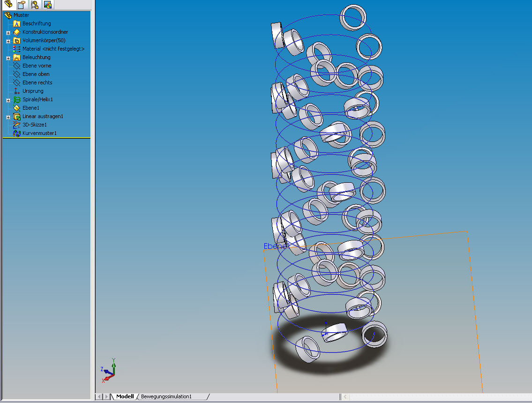Click the Material icon
The width and height of the screenshot is (532, 403).
[16, 49]
